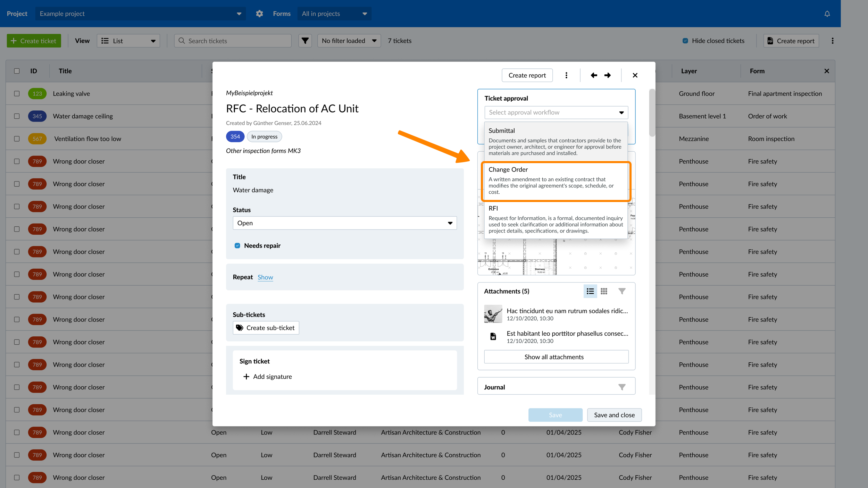Select the Change Order workflow option
The image size is (868, 488).
click(556, 180)
